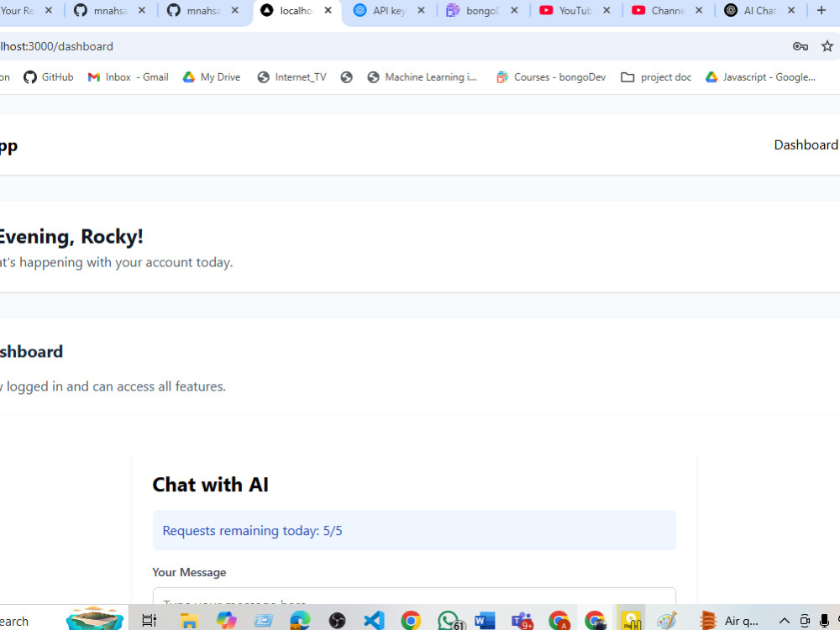Click "logged in and can access all features" text

(x=116, y=386)
